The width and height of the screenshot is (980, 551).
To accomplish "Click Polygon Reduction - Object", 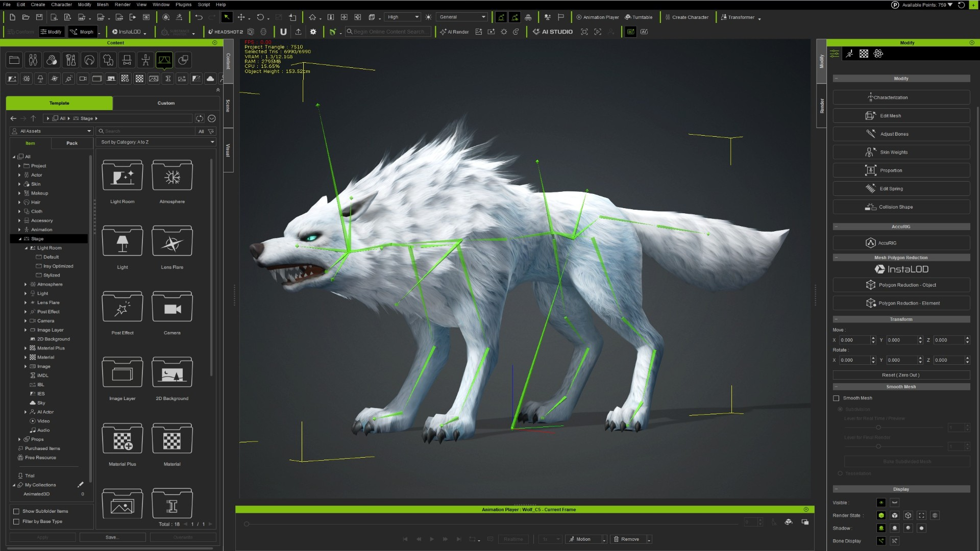I will [901, 285].
